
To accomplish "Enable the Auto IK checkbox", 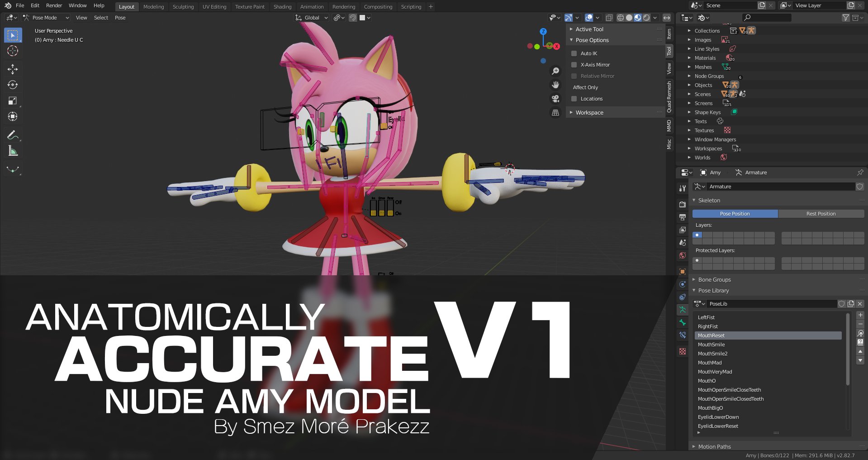I will point(574,53).
